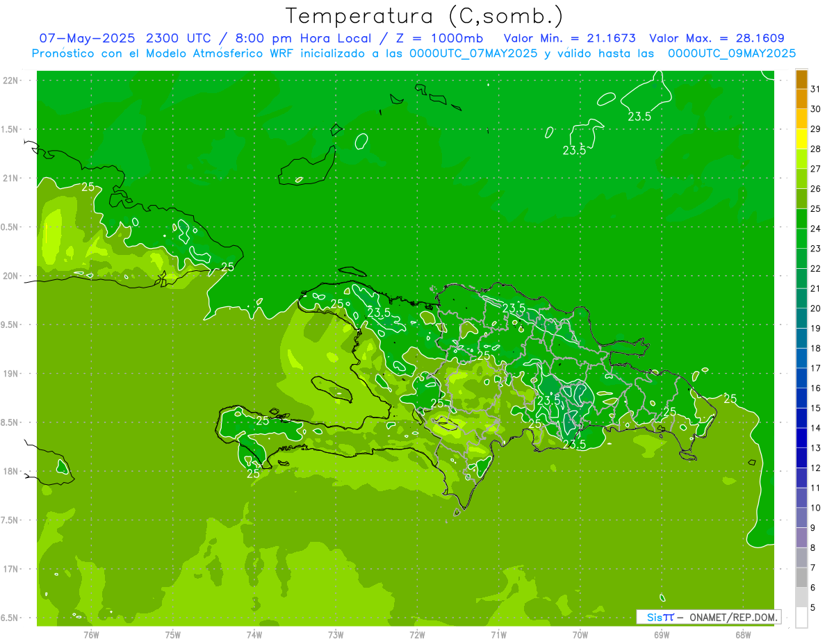The width and height of the screenshot is (834, 644).
Task: Click the yellow color bar swatch between 28 and 29
Action: 801,140
